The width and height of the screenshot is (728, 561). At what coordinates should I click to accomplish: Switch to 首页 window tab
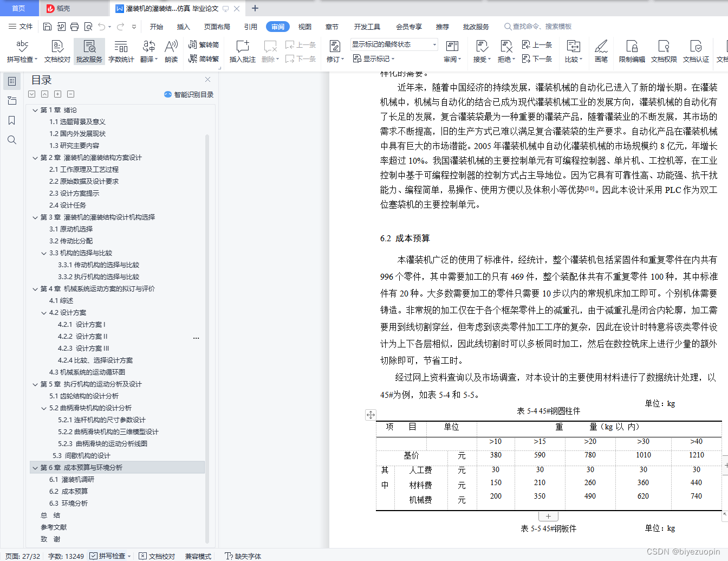pyautogui.click(x=19, y=8)
